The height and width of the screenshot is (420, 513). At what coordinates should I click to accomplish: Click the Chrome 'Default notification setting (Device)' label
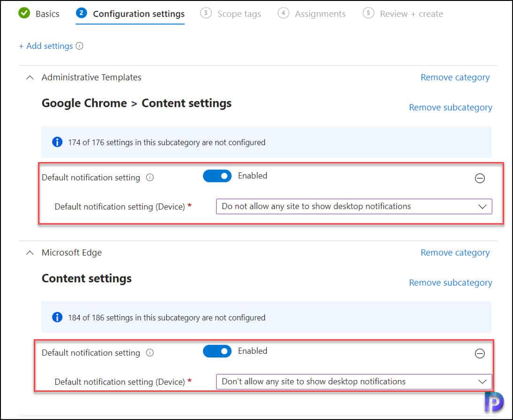(120, 207)
